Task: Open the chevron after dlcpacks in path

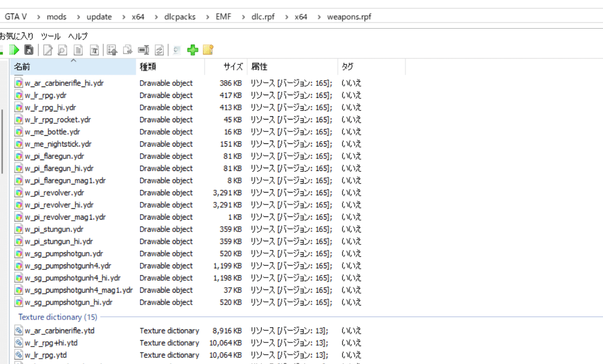Action: (x=207, y=17)
